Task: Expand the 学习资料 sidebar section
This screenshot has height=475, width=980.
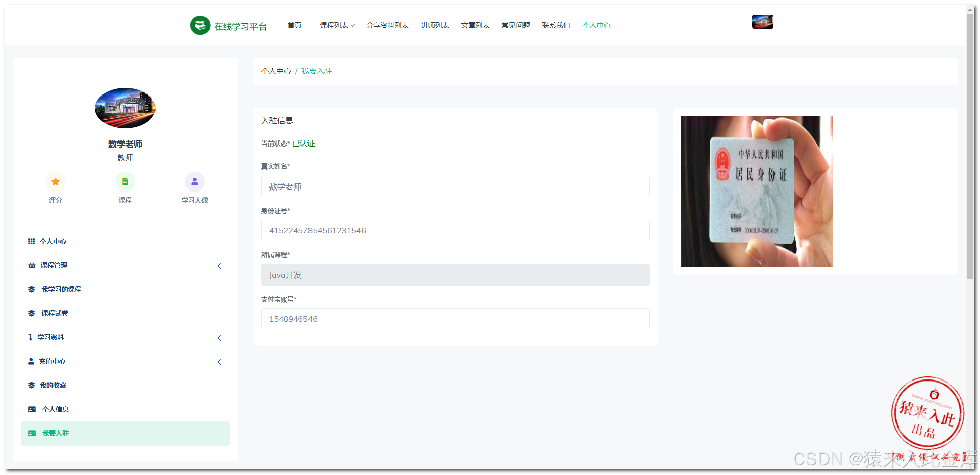Action: 51,337
